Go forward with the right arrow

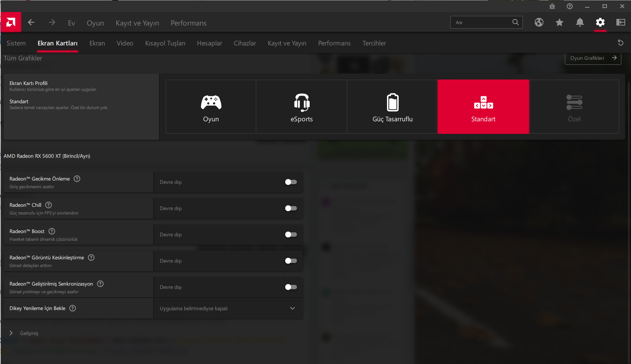click(x=52, y=23)
